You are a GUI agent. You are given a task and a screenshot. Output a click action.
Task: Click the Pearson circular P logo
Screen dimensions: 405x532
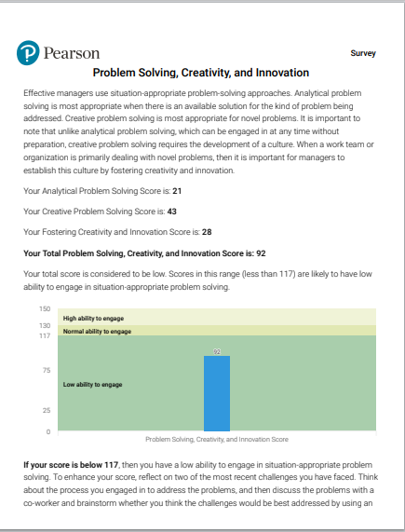click(28, 53)
